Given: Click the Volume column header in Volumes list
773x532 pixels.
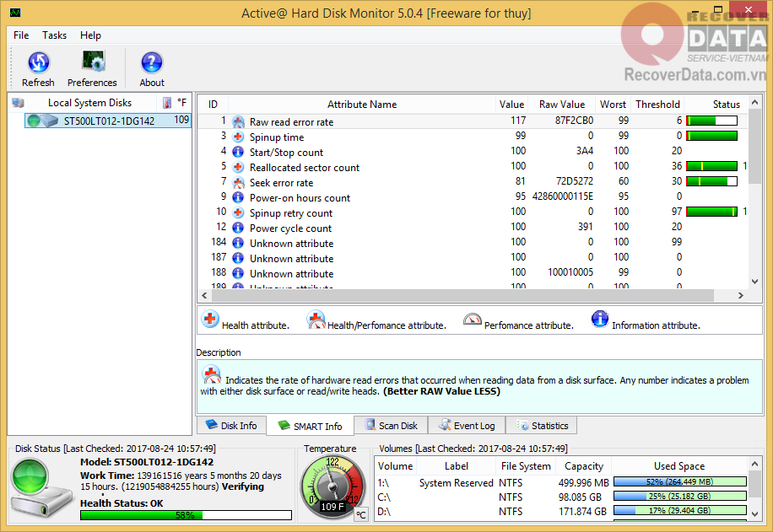Looking at the screenshot, I should click(396, 466).
